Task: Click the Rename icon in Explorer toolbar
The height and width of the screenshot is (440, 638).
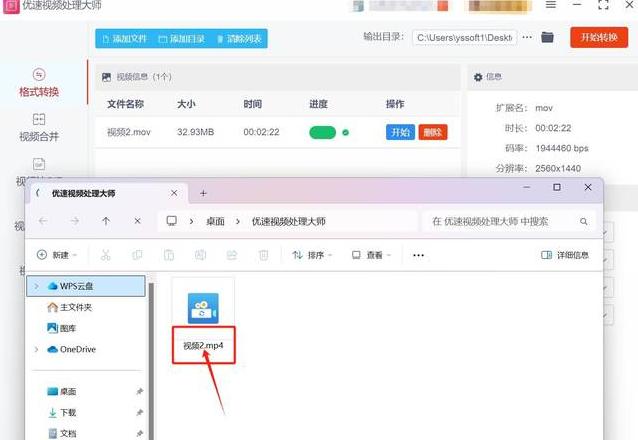Action: pos(200,255)
